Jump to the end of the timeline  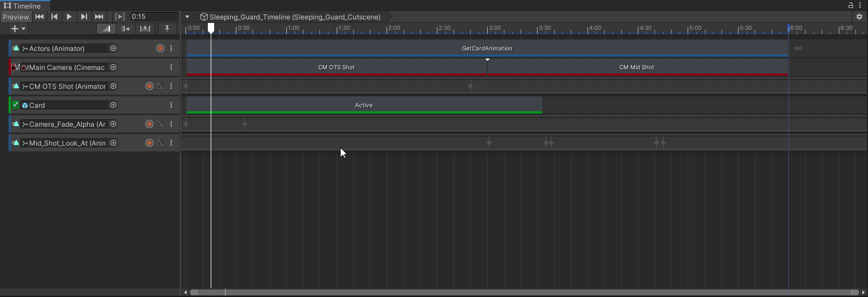[x=99, y=17]
